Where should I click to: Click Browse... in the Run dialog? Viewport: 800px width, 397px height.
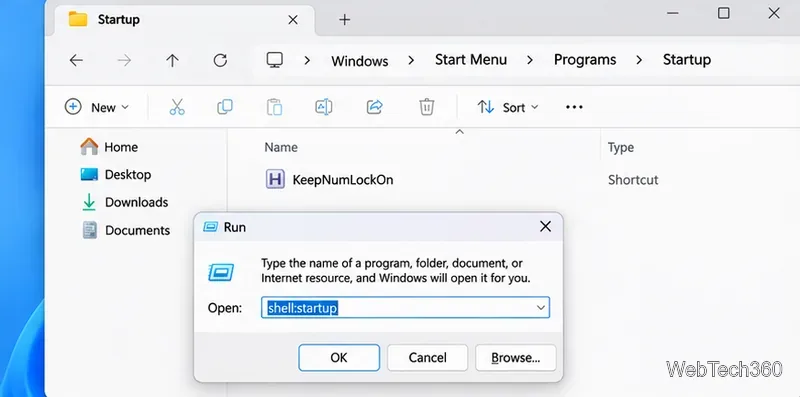tap(516, 358)
